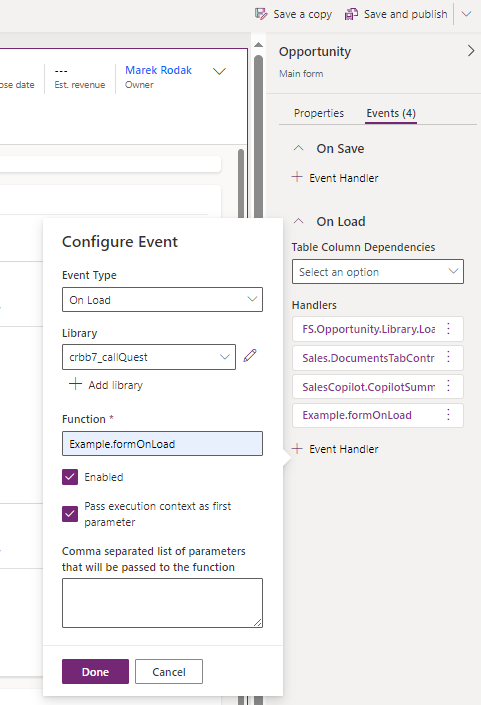Click the Save and publish icon
Image resolution: width=481 pixels, height=705 pixels.
click(351, 14)
